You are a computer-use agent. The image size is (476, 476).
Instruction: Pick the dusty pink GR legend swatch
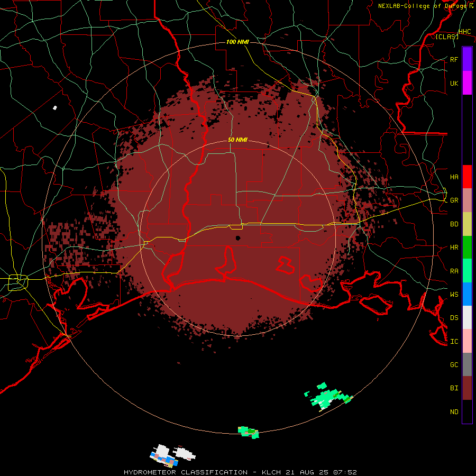(467, 200)
